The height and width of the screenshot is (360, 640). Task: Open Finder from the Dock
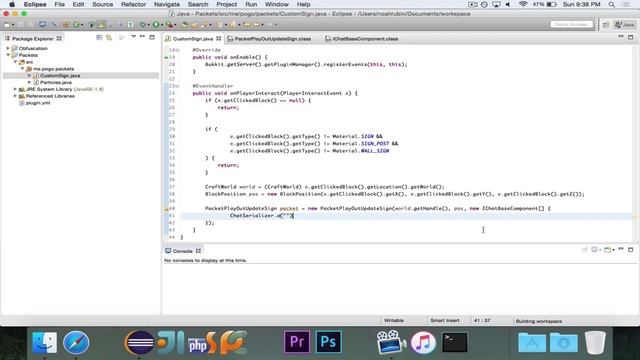click(44, 342)
